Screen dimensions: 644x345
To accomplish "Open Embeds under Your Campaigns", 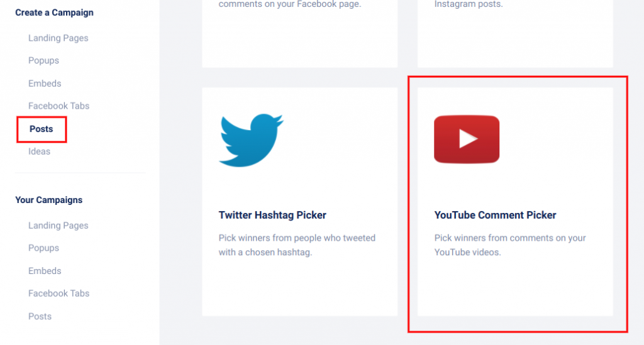I will point(45,271).
